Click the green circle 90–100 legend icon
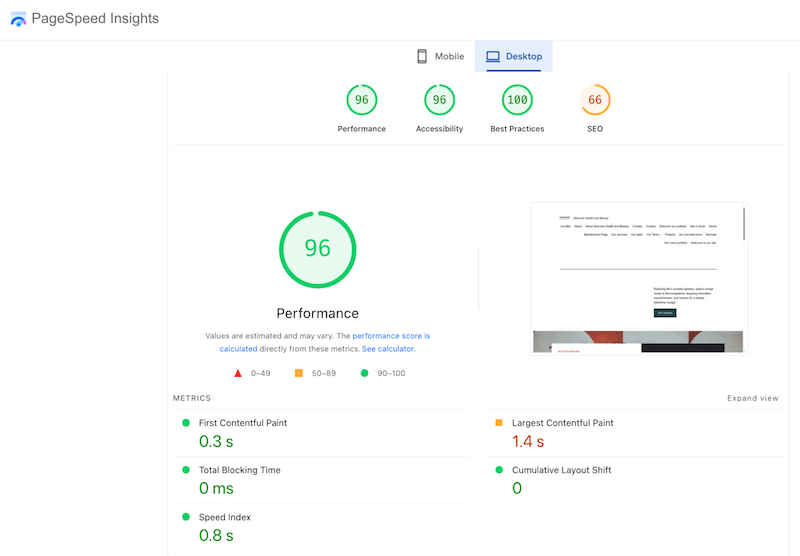 [x=364, y=373]
